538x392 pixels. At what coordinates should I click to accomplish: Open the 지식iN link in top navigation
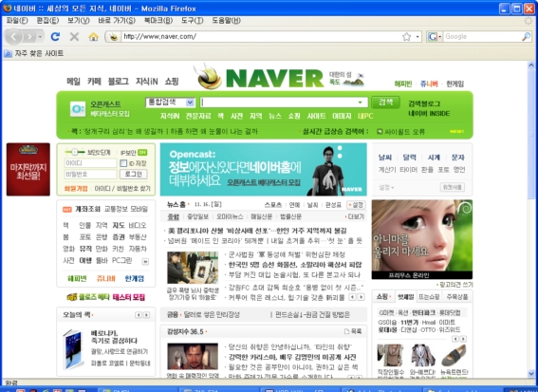(147, 82)
